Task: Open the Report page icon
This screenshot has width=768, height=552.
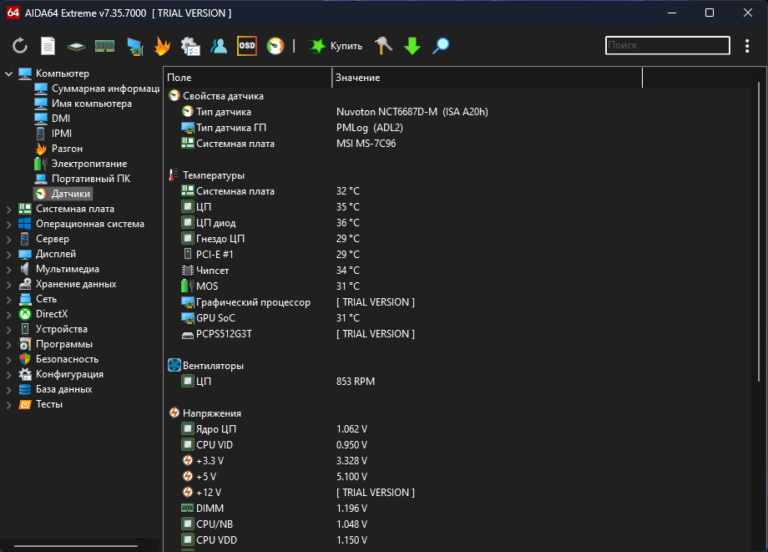Action: tap(48, 46)
